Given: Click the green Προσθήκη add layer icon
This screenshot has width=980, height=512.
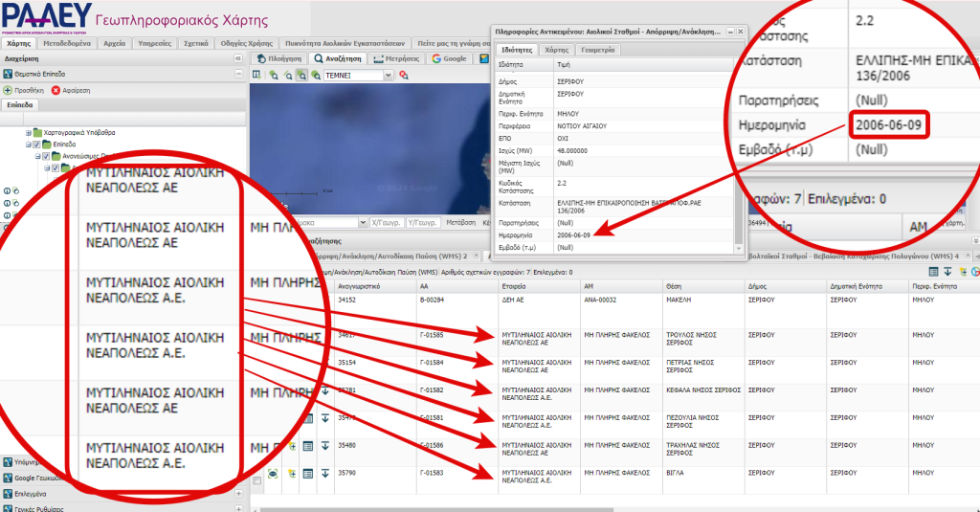Looking at the screenshot, I should (8, 89).
